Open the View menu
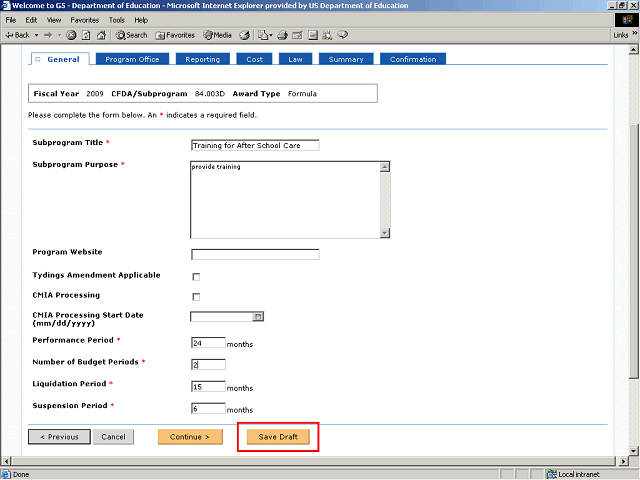The height and width of the screenshot is (480, 640). [53, 20]
